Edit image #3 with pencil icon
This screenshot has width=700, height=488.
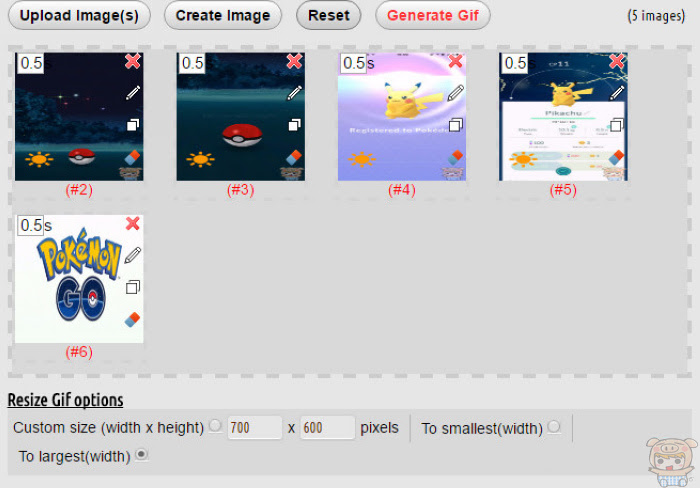click(295, 93)
